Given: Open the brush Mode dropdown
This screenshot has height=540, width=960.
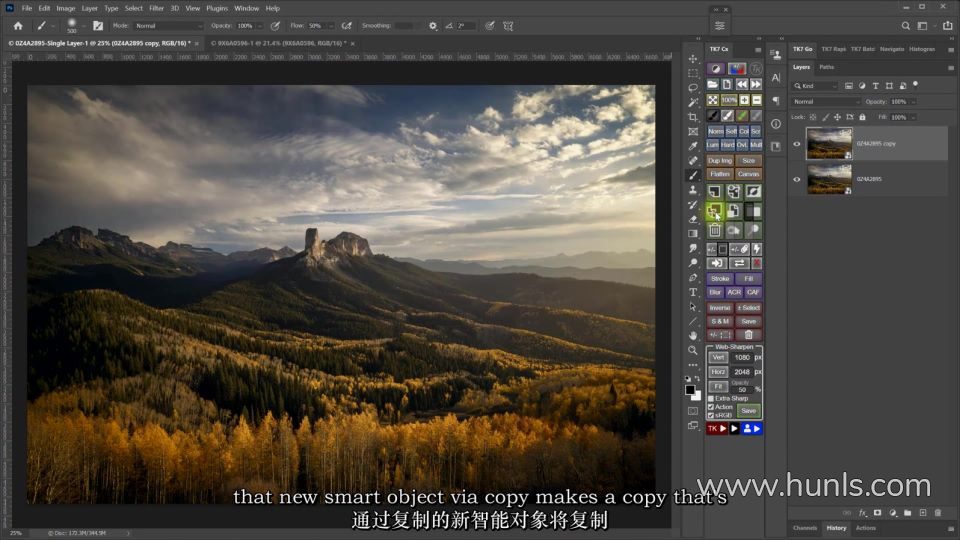Looking at the screenshot, I should [x=168, y=26].
